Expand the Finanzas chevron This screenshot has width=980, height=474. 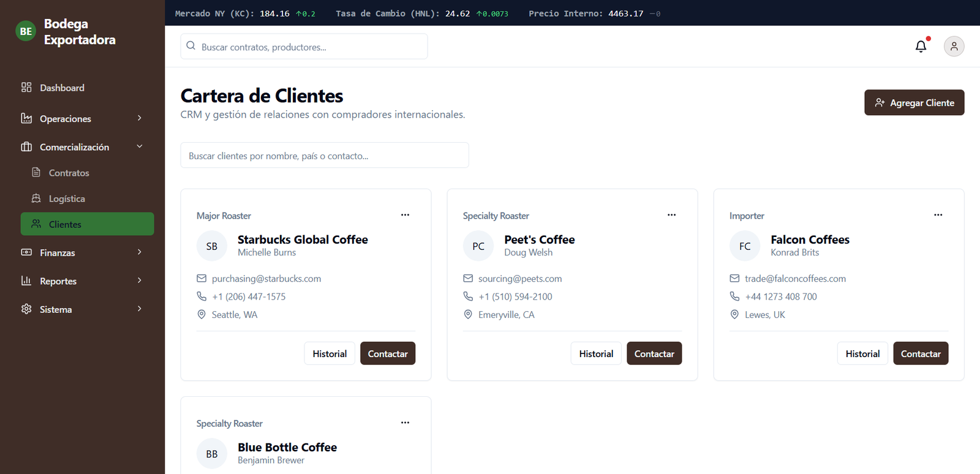coord(140,252)
